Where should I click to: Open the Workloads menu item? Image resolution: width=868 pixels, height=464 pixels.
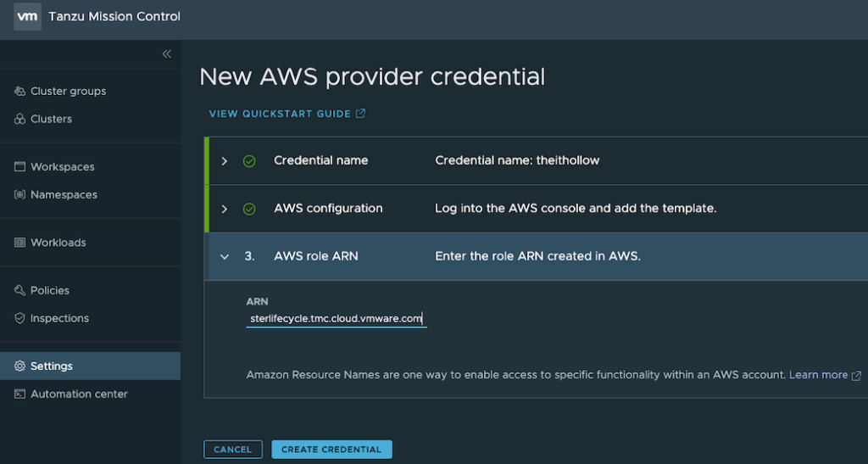tap(58, 243)
